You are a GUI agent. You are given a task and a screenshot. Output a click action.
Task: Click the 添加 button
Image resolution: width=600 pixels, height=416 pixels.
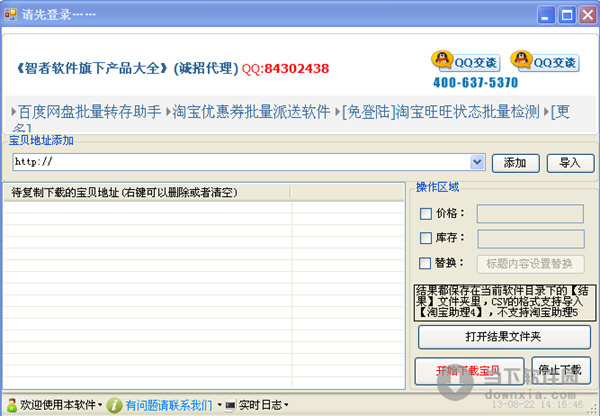[515, 163]
